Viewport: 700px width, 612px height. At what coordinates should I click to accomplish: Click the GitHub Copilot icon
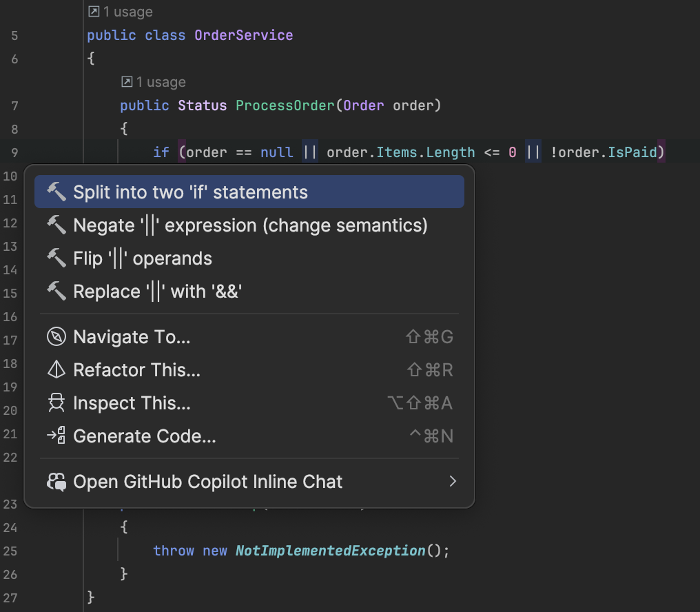(x=56, y=482)
